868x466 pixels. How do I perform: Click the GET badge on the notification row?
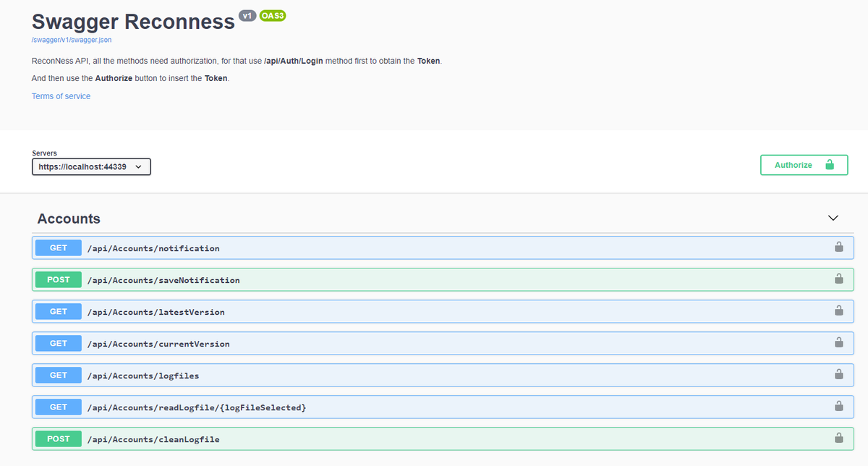point(59,248)
